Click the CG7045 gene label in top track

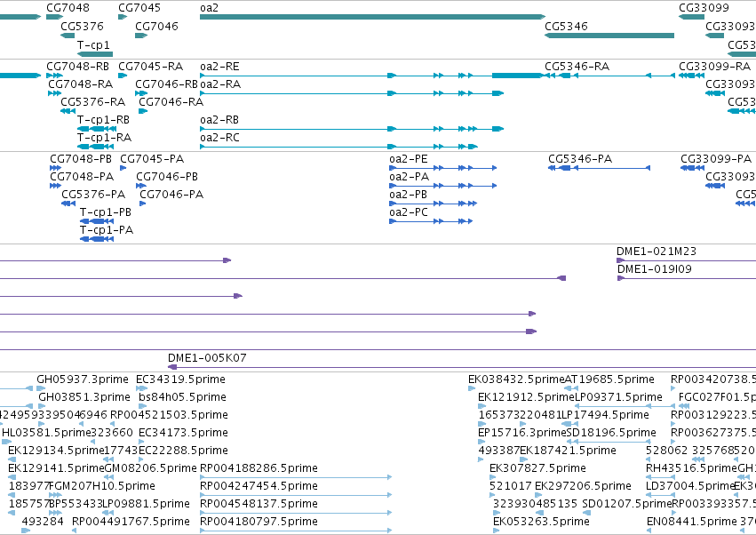tap(139, 8)
